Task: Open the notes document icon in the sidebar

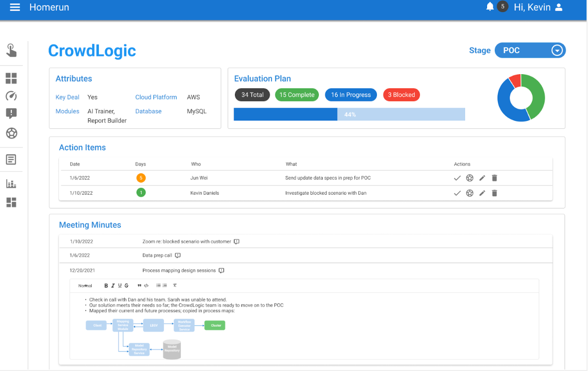Action: point(11,160)
